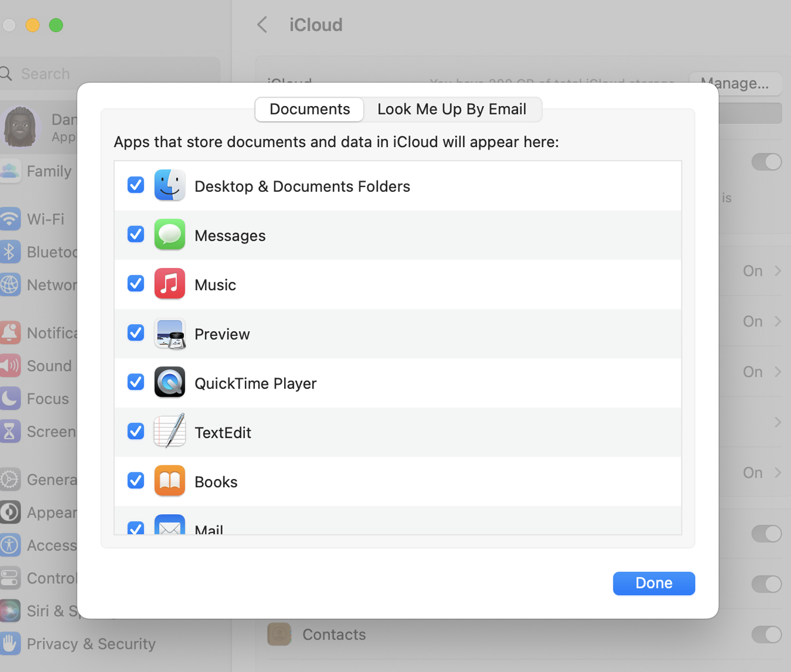Viewport: 791px width, 672px height.
Task: Open Accessibility settings in sidebar
Action: [39, 545]
